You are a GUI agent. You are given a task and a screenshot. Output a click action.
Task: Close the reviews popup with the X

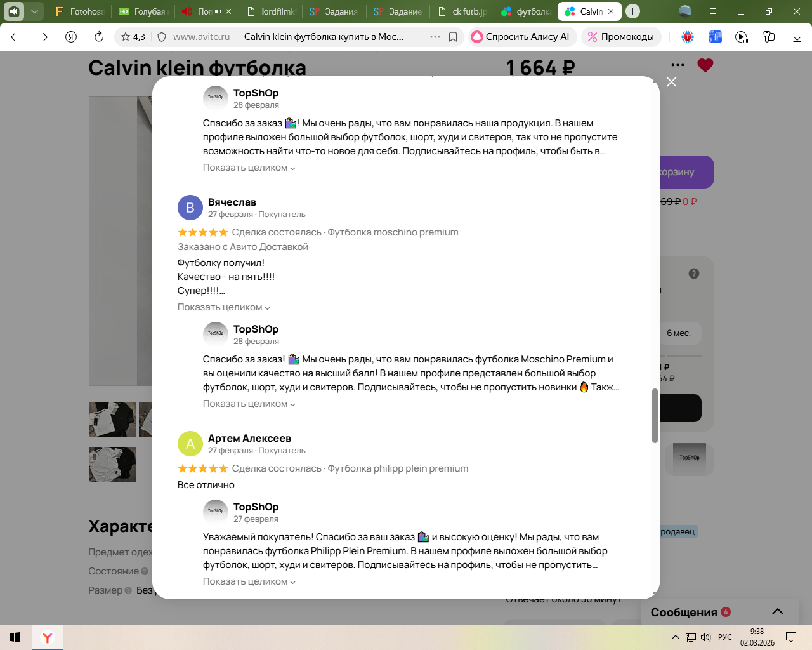pos(672,82)
